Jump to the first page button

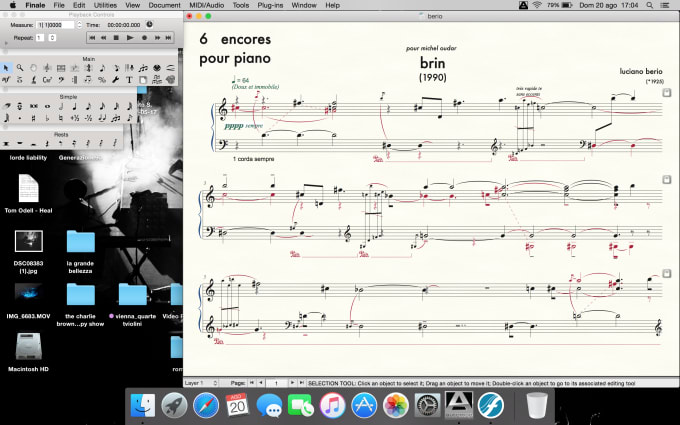point(252,383)
